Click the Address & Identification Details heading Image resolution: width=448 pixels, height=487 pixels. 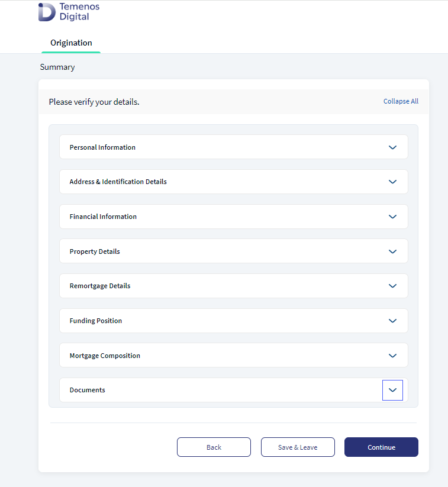pos(118,182)
